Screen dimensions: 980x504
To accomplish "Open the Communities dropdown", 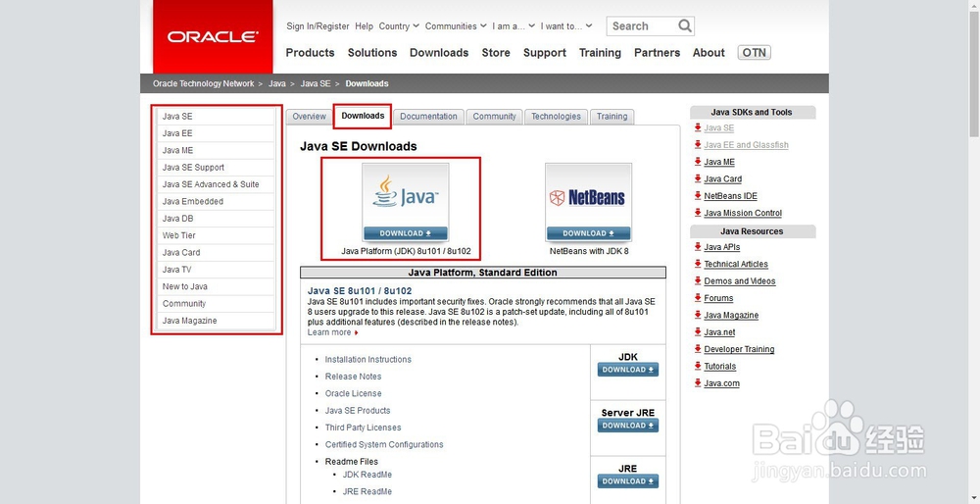I will coord(456,26).
